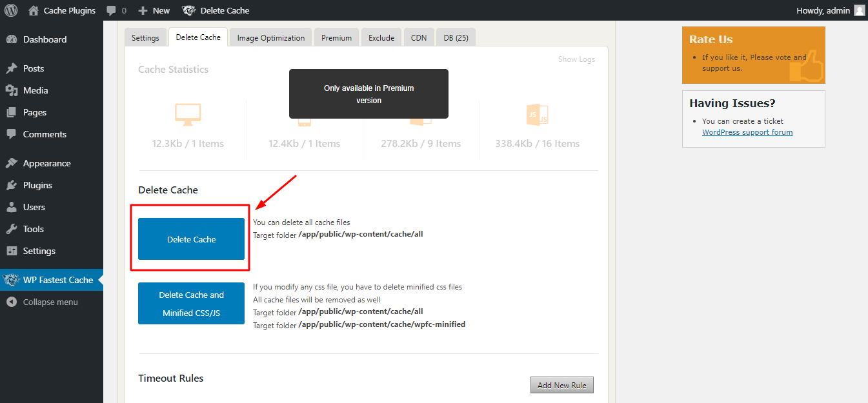Click the thumbs-up icon in Rate Us

807,65
